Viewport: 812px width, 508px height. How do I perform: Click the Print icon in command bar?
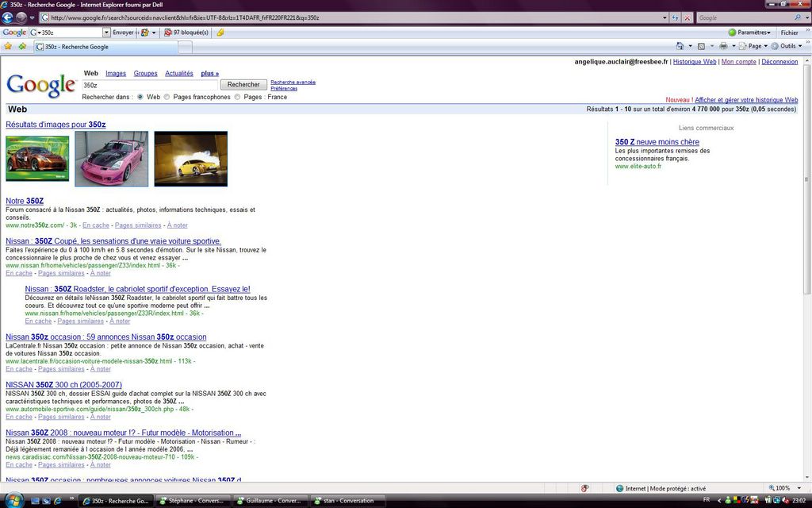tap(723, 46)
